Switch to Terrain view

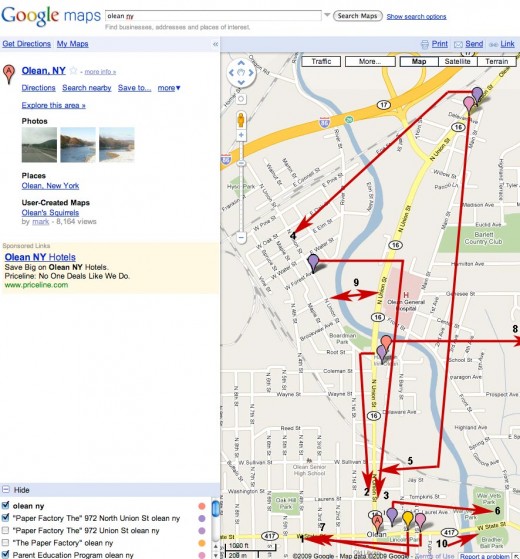click(x=496, y=62)
